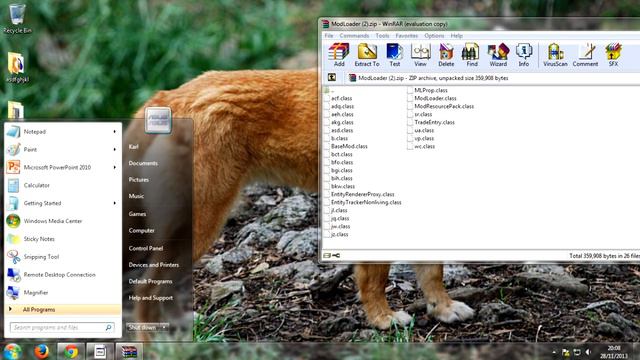
Task: Open the Help menu in WinRAR
Action: tap(456, 36)
